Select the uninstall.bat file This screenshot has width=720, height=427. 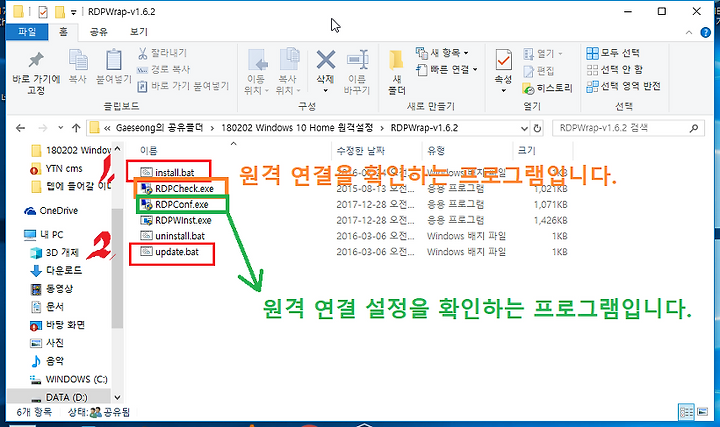pos(180,236)
